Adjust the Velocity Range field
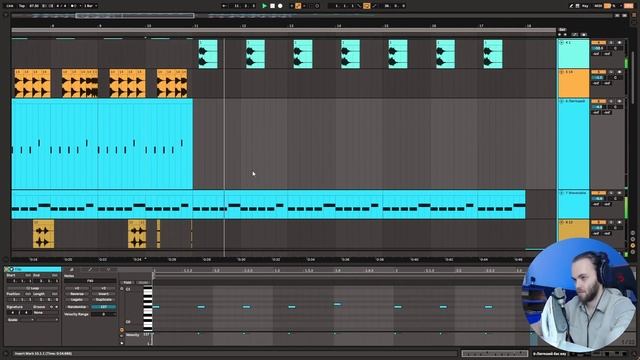640x360 pixels. pyautogui.click(x=103, y=314)
